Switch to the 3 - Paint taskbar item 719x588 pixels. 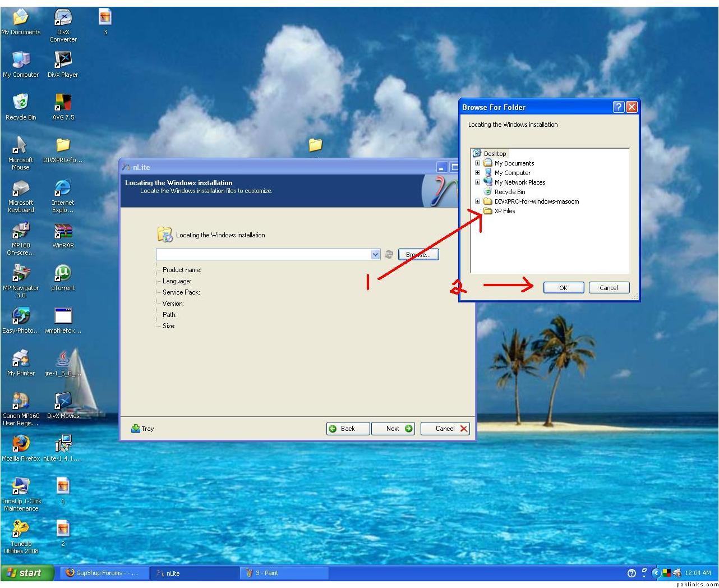coord(266,573)
